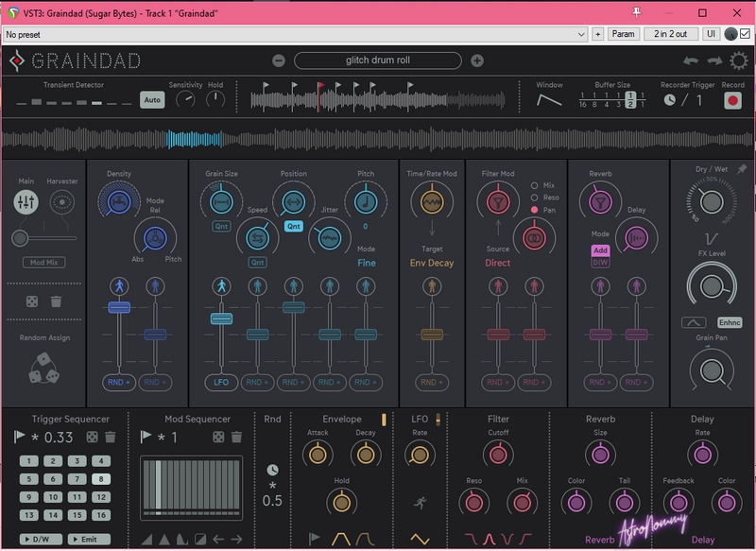Click the LFO running man icon
Viewport: 756px width, 551px height.
coord(421,503)
